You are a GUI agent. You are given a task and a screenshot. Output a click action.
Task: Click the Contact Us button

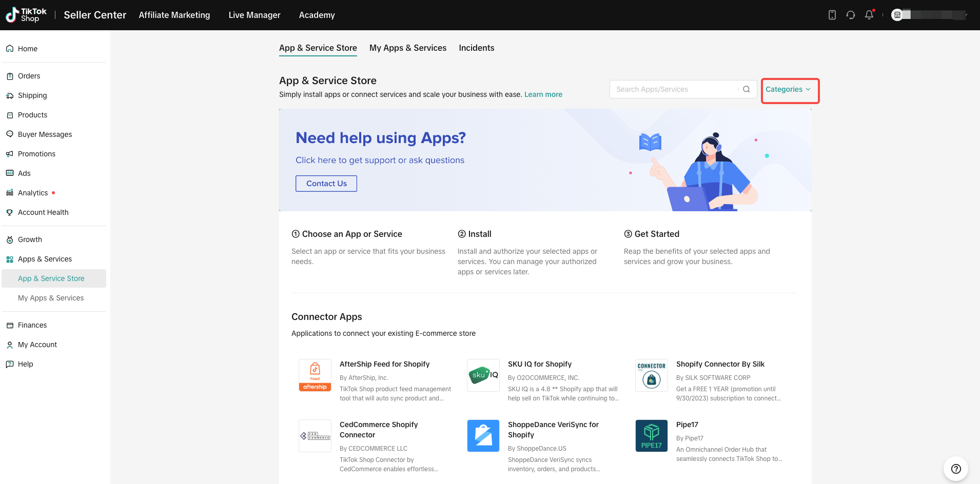[x=326, y=184]
